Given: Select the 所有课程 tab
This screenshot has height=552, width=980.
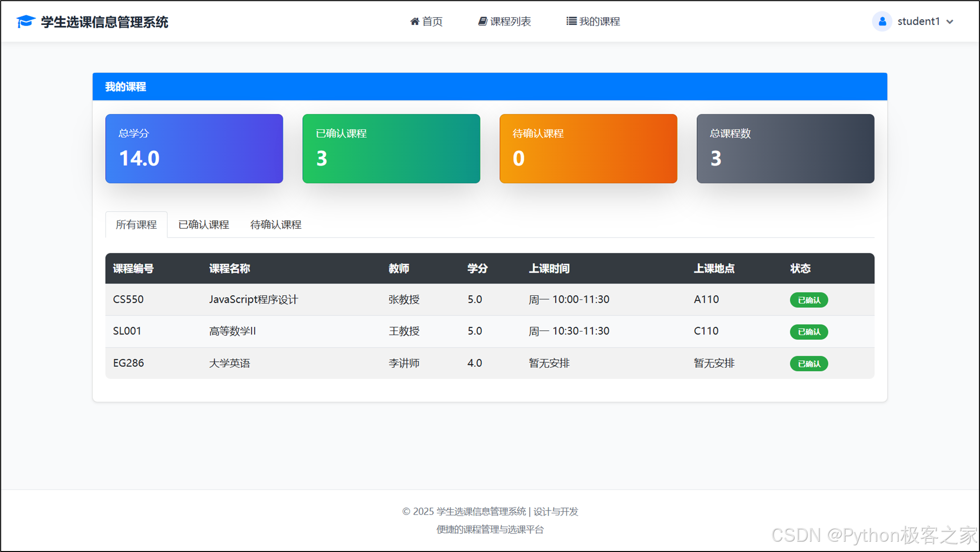Looking at the screenshot, I should 136,225.
